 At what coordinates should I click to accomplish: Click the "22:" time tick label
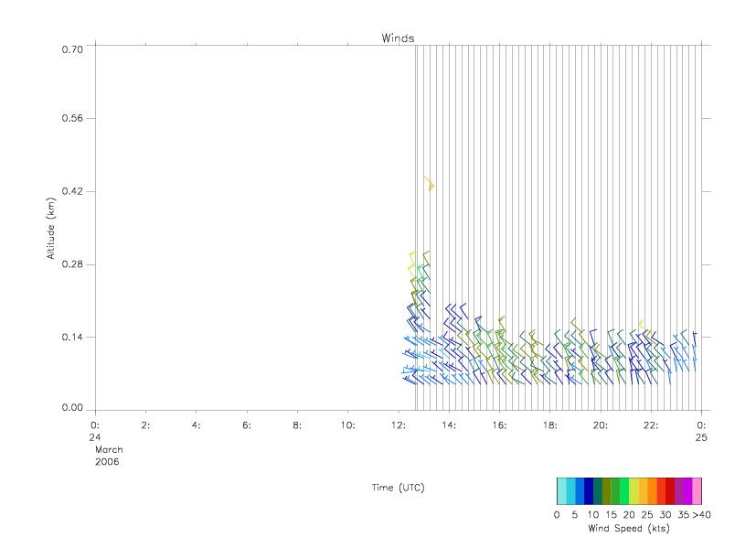pos(651,425)
